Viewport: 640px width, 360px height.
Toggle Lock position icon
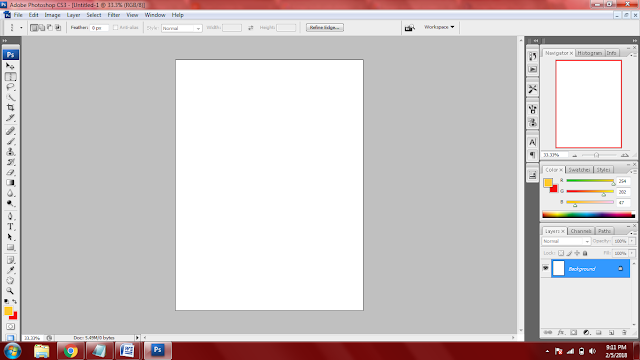click(577, 253)
